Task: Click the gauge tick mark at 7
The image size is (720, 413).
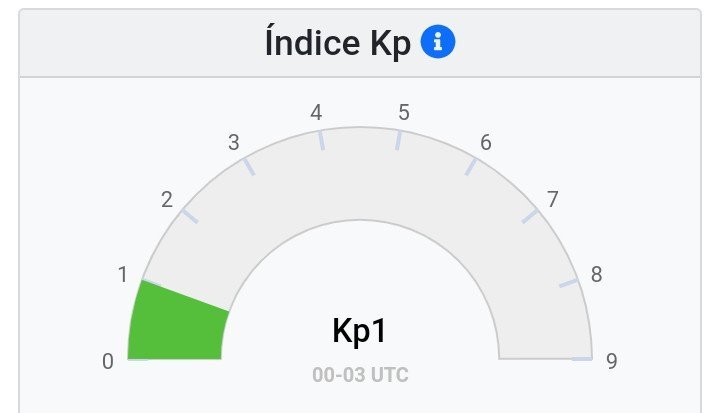Action: (530, 215)
